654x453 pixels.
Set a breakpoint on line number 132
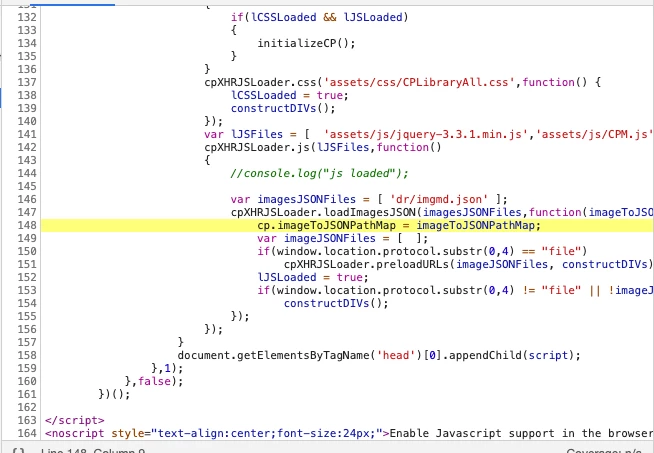[27, 17]
